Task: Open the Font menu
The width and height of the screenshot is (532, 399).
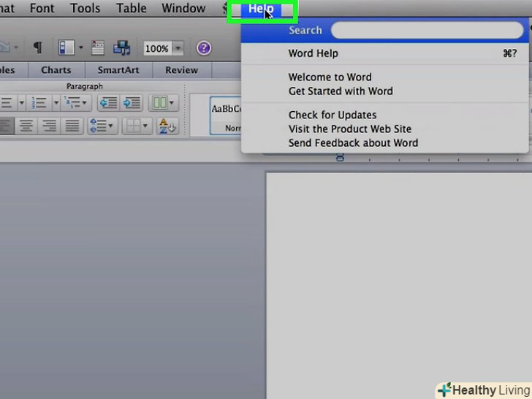Action: [x=42, y=8]
